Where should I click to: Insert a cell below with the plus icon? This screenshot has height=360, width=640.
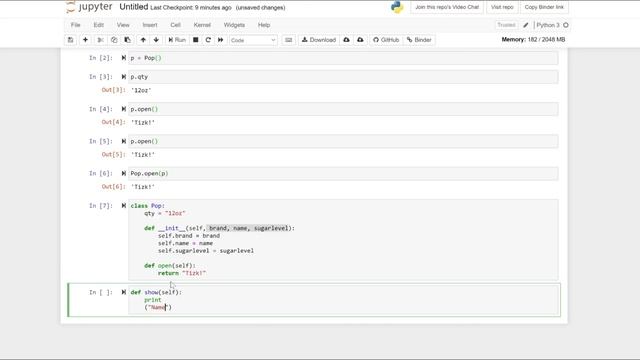click(85, 40)
